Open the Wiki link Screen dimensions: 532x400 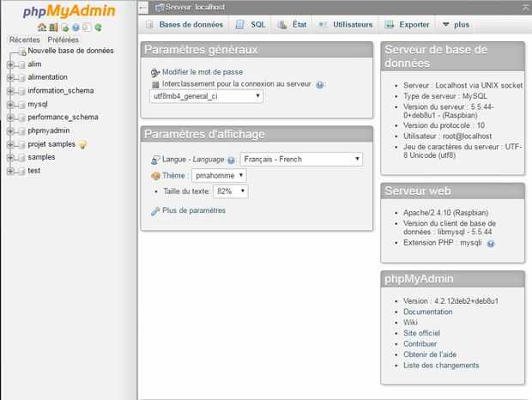410,322
